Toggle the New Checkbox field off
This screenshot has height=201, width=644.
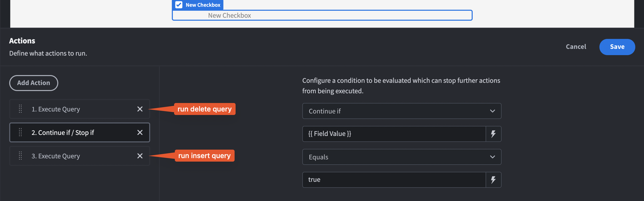pos(179,4)
